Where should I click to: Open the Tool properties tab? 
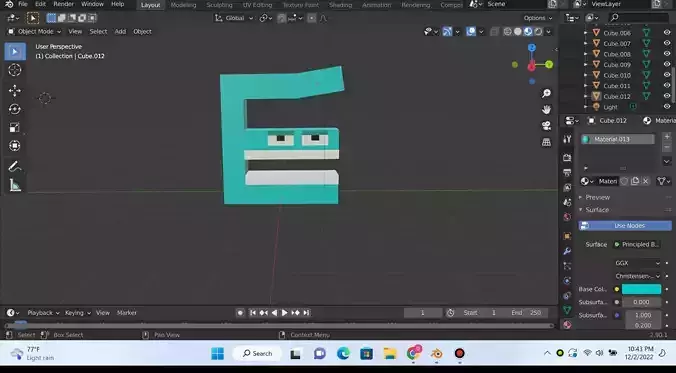click(x=567, y=139)
